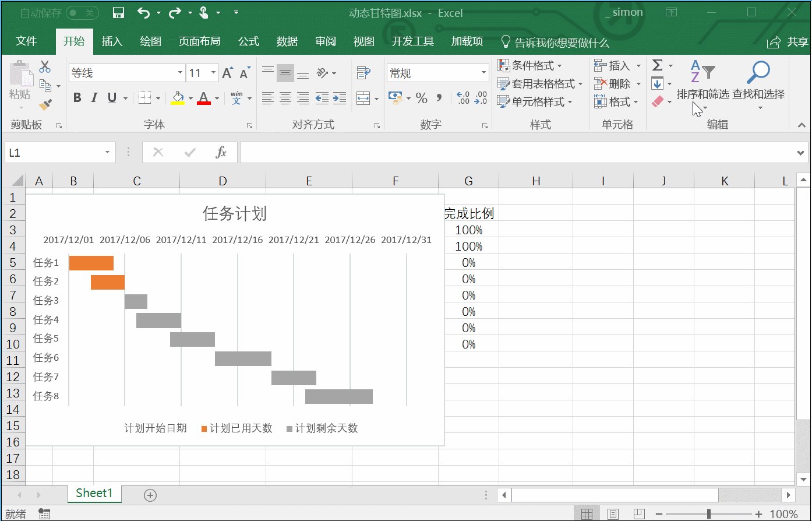Screen dimensions: 812x521
Task: Click the 共享 Share button
Action: click(788, 42)
